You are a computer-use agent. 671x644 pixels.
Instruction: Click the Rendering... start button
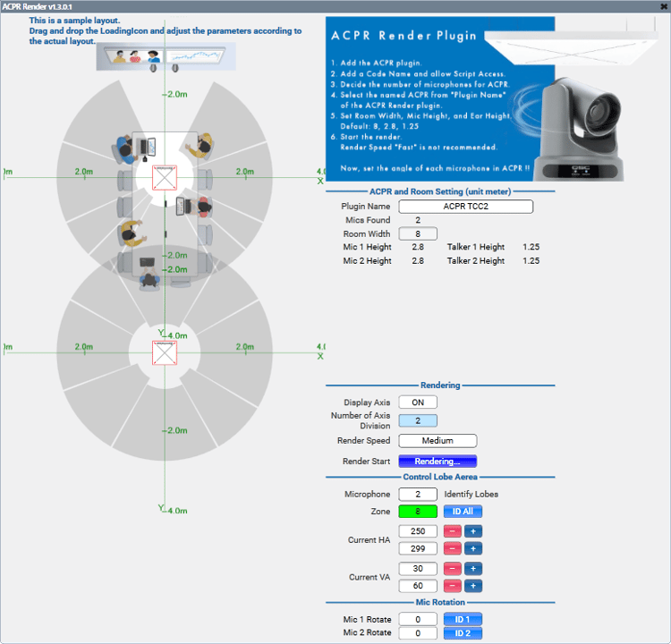click(437, 462)
